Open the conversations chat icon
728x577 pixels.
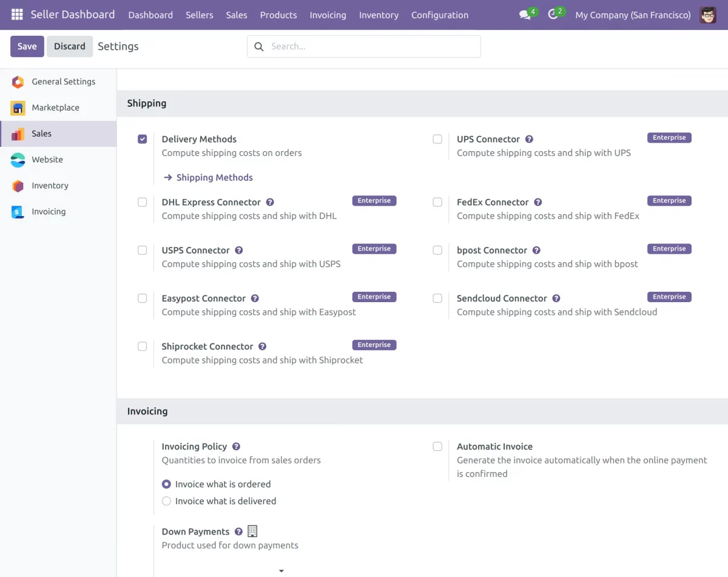[525, 15]
